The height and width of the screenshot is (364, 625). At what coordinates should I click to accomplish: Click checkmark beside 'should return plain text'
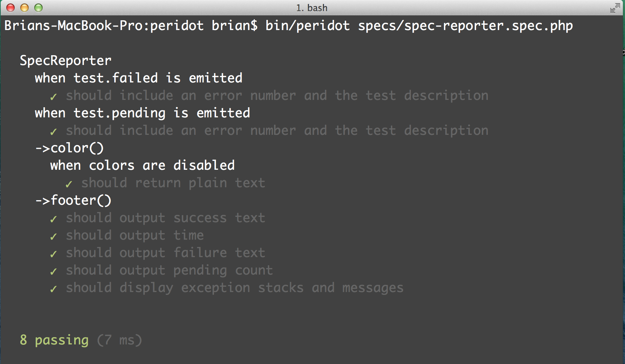tap(69, 184)
